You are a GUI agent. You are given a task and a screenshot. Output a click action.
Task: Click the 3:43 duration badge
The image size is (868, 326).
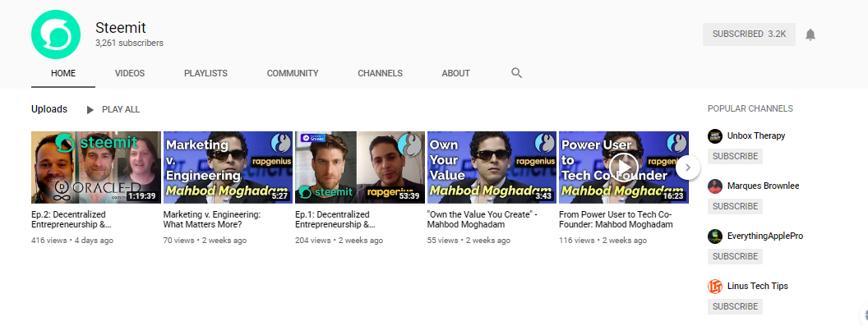click(544, 196)
